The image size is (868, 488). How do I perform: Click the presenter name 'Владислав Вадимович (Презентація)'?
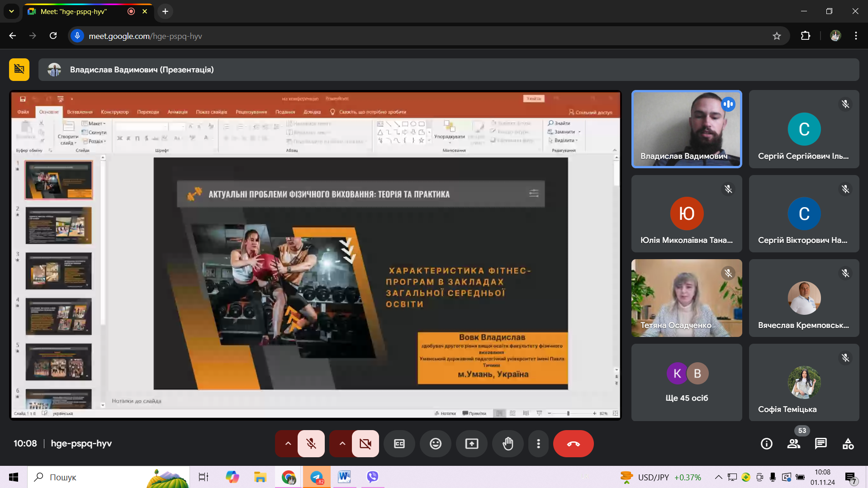[x=142, y=70]
